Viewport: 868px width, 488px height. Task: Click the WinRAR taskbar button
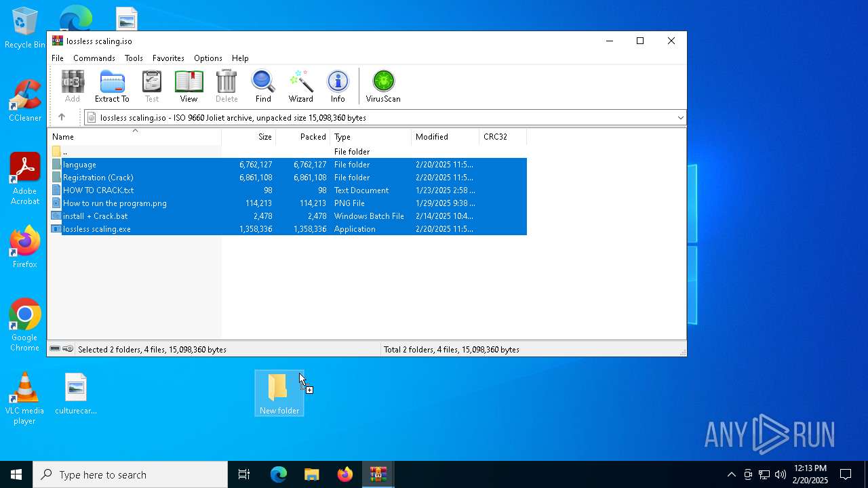(x=378, y=474)
